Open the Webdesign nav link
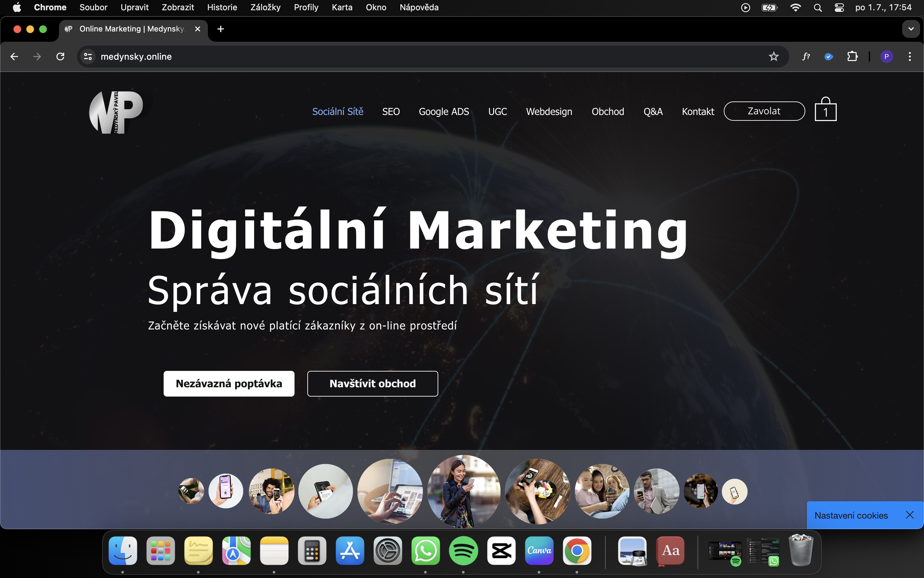 pos(549,112)
